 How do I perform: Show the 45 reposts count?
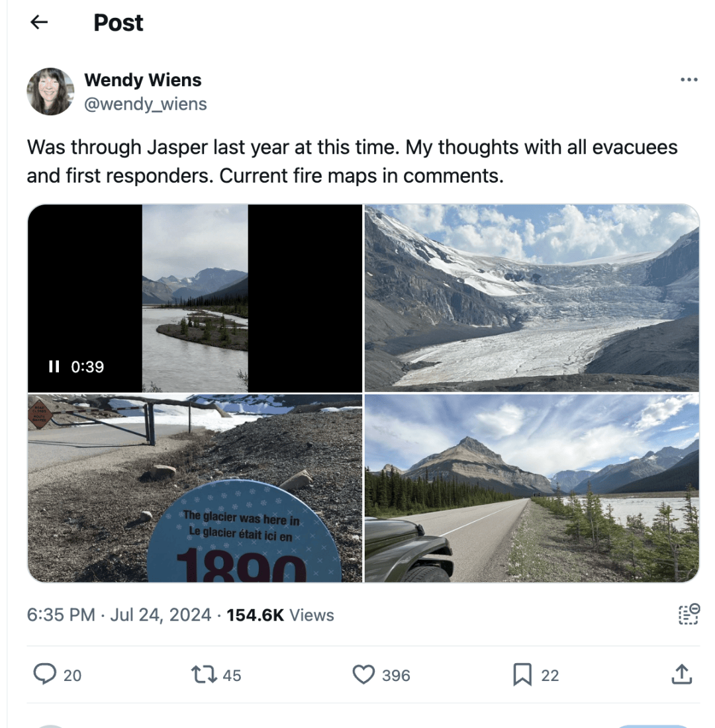click(232, 675)
